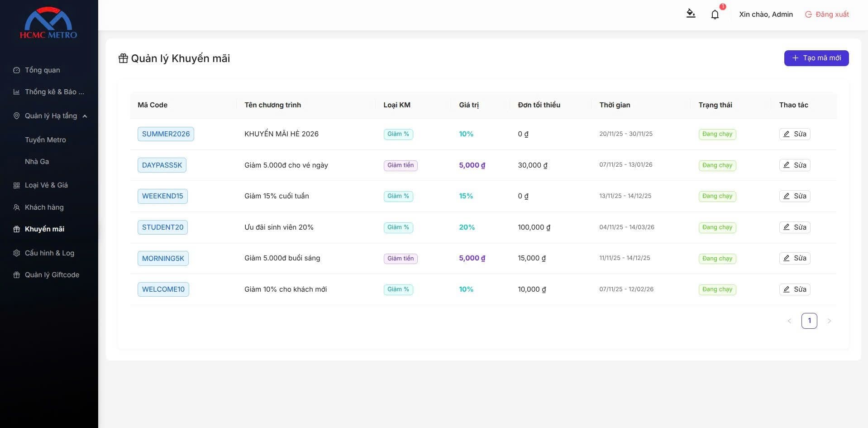Click the Tổng quan dashboard icon
The height and width of the screenshot is (428, 868).
[17, 70]
